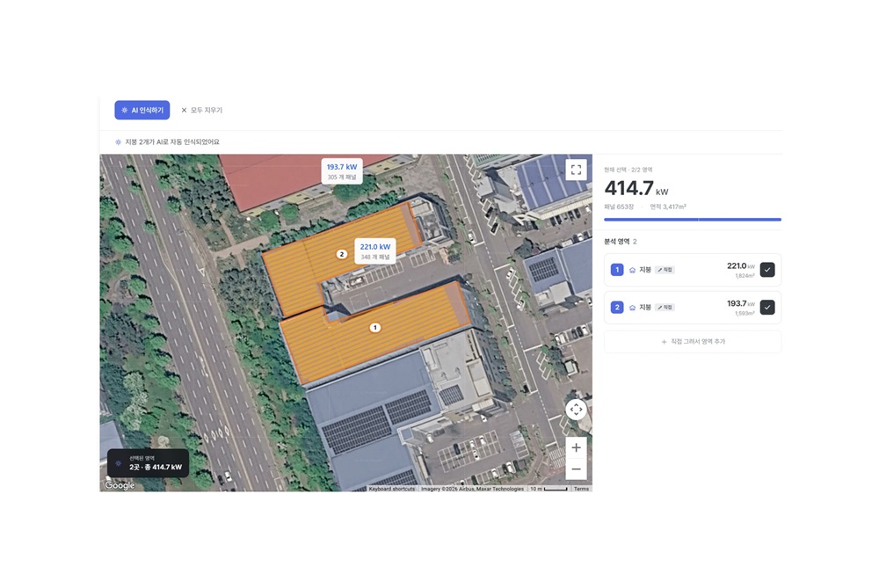Open Keyboard shortcuts link on map
The image size is (879, 588).
pos(392,489)
